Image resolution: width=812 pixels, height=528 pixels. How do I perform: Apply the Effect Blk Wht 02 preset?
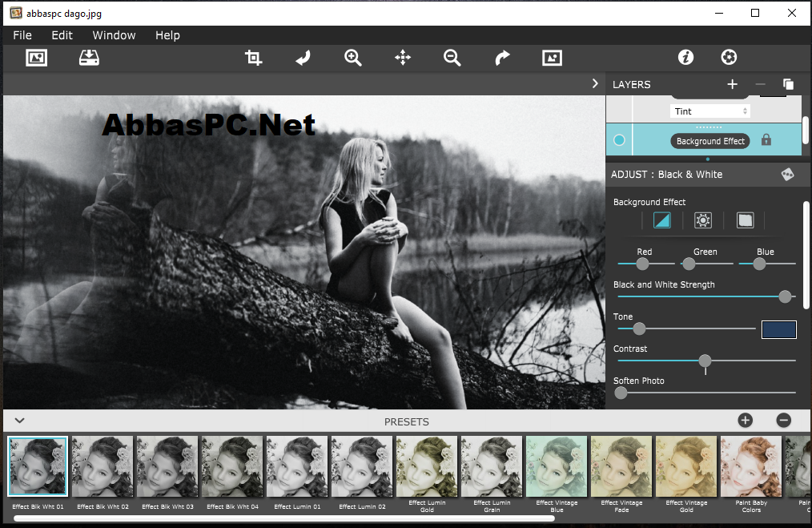click(x=103, y=466)
